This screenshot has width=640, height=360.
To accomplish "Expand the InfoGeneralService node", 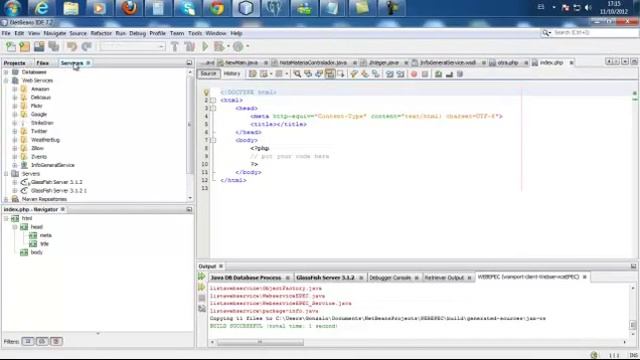I will [15, 165].
